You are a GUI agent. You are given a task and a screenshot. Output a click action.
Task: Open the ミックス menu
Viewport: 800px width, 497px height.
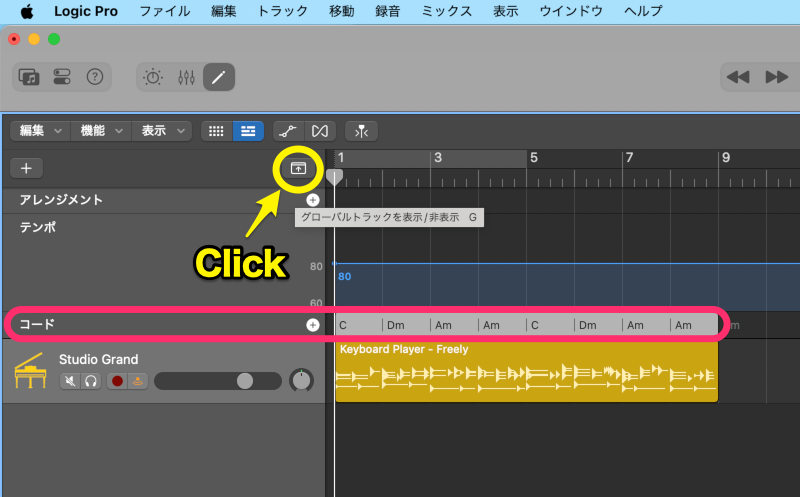(447, 11)
